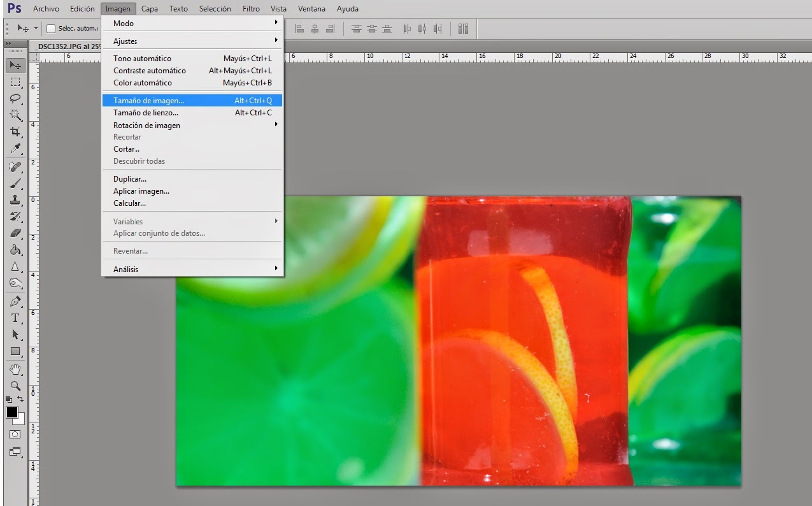Click distribute bottom edges icon
This screenshot has height=506, width=812.
click(387, 28)
